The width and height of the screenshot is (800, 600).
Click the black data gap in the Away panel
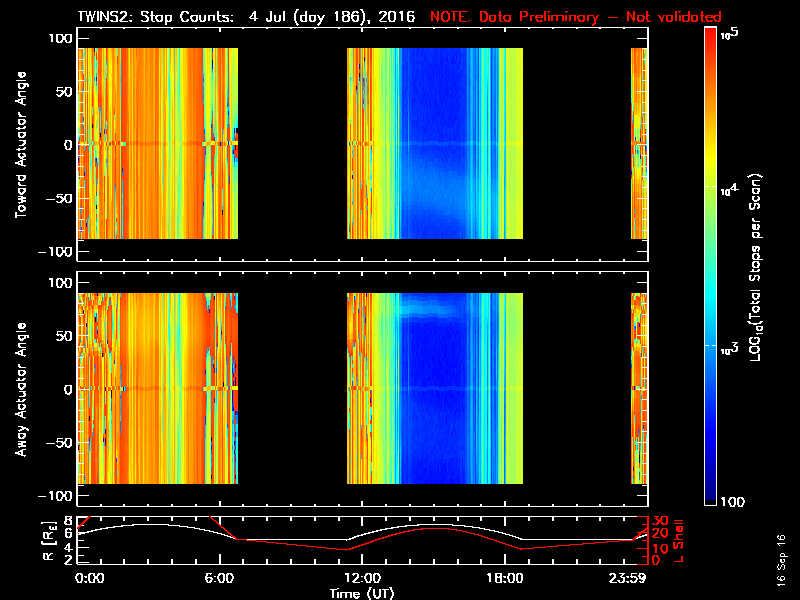[292, 388]
